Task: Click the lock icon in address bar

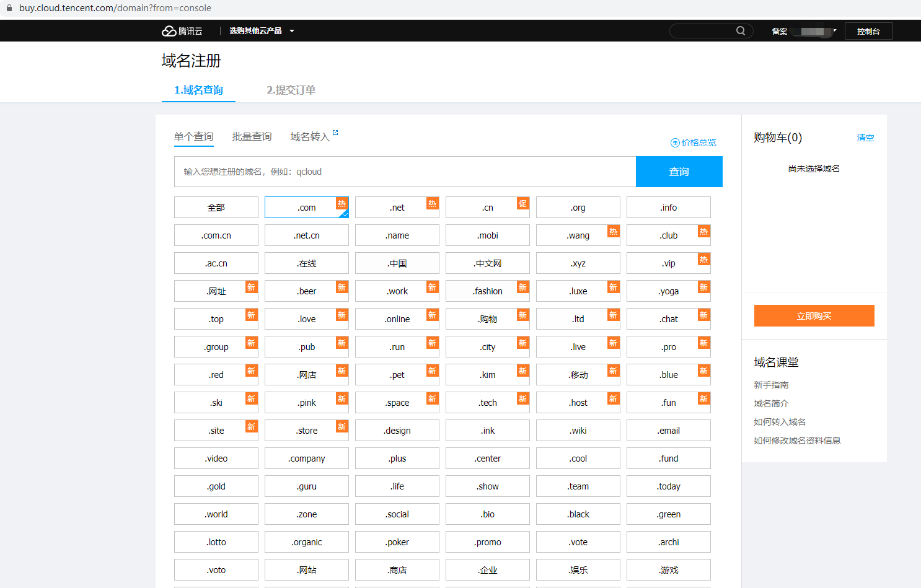Action: [x=9, y=8]
